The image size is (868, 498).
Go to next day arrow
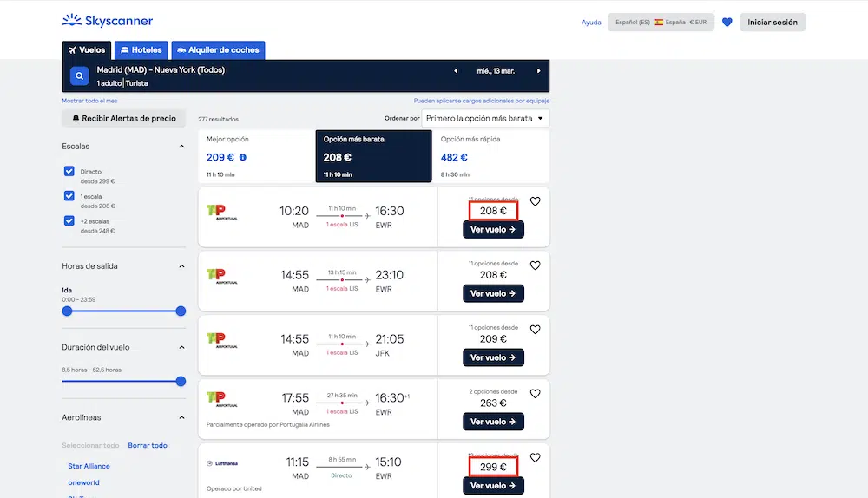coord(538,71)
